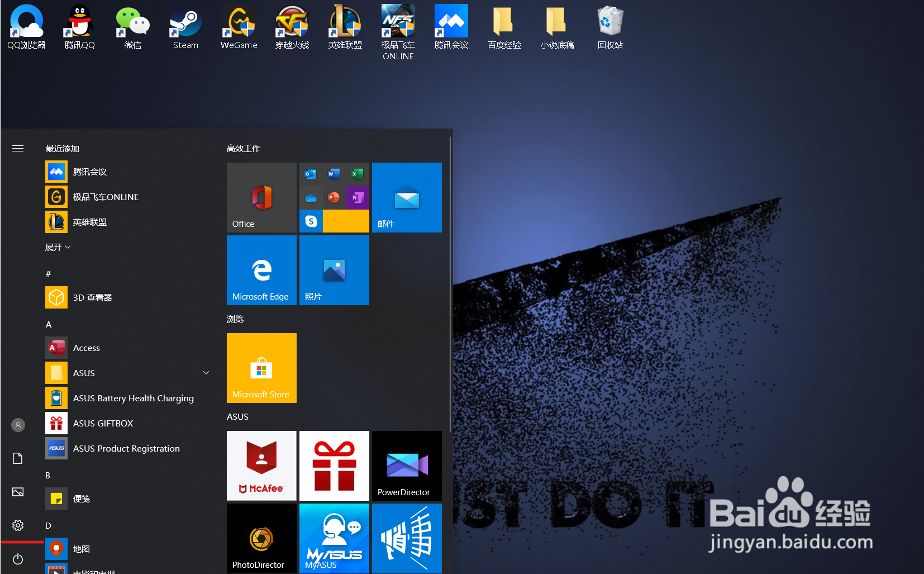Image resolution: width=924 pixels, height=574 pixels.
Task: Open the 邮件 mail tile
Action: coord(407,197)
